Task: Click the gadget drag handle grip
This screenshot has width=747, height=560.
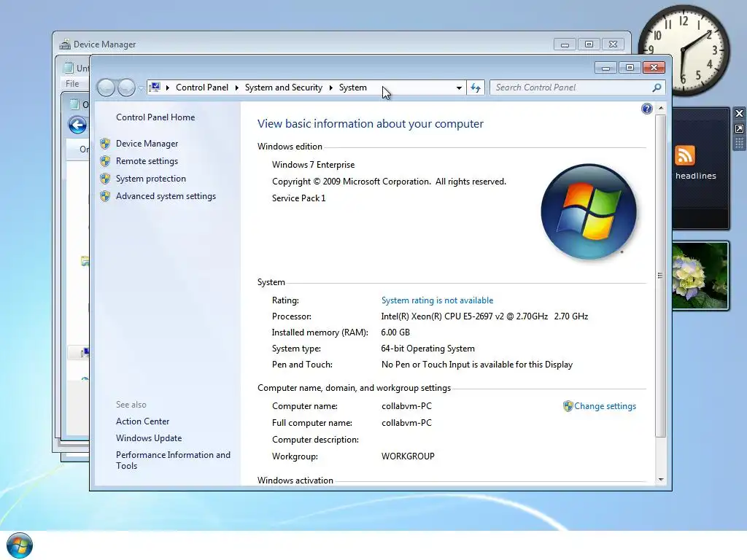Action: pos(739,144)
